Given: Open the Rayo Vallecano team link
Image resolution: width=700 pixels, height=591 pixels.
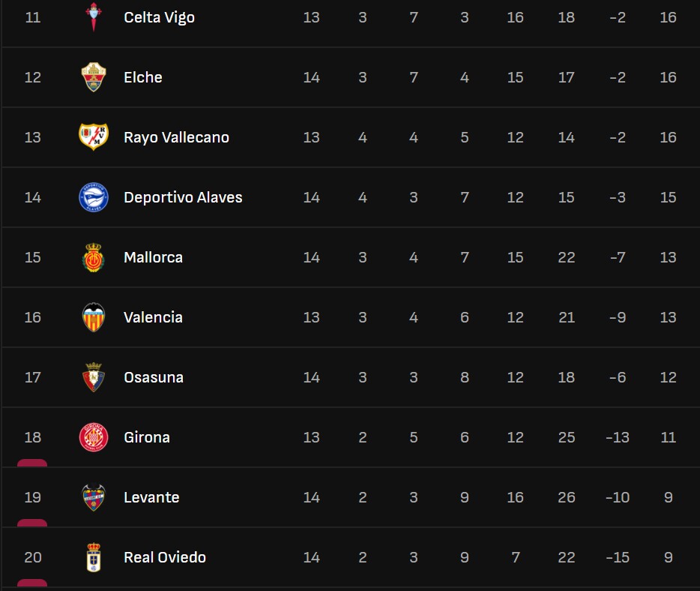Looking at the screenshot, I should 176,137.
